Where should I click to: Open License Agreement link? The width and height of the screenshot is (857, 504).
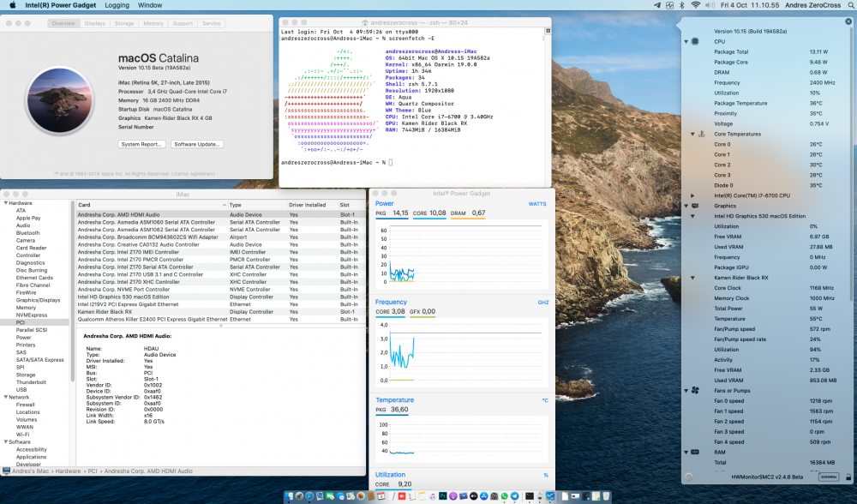pos(193,174)
